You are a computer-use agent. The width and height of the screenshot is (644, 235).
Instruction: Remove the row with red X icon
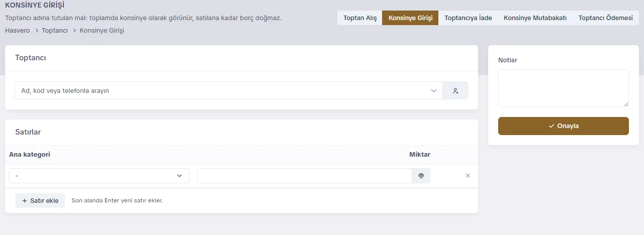(468, 176)
